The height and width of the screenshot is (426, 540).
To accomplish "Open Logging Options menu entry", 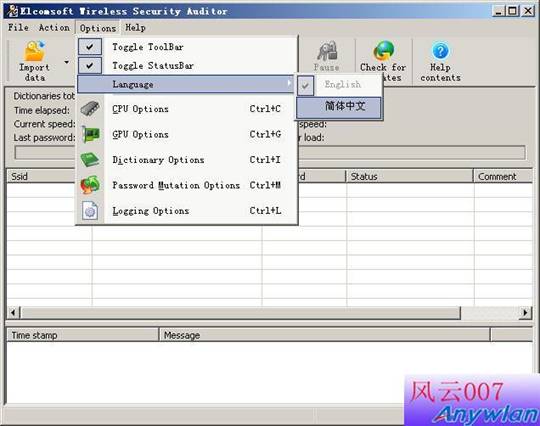I will tap(186, 211).
